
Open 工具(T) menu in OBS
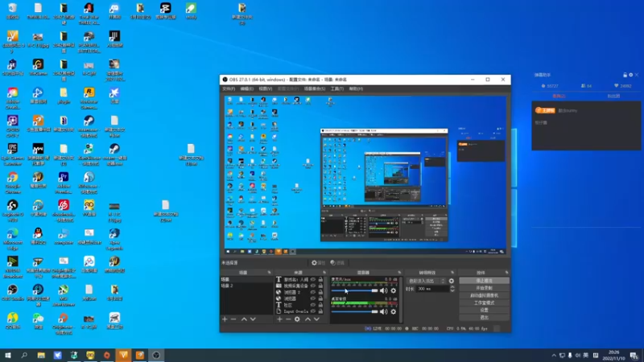click(337, 88)
